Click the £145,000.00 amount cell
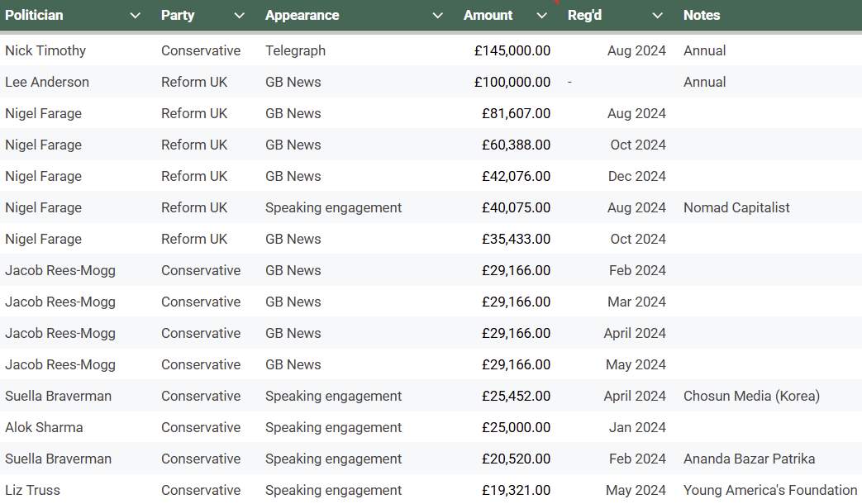This screenshot has height=504, width=862. tap(512, 50)
